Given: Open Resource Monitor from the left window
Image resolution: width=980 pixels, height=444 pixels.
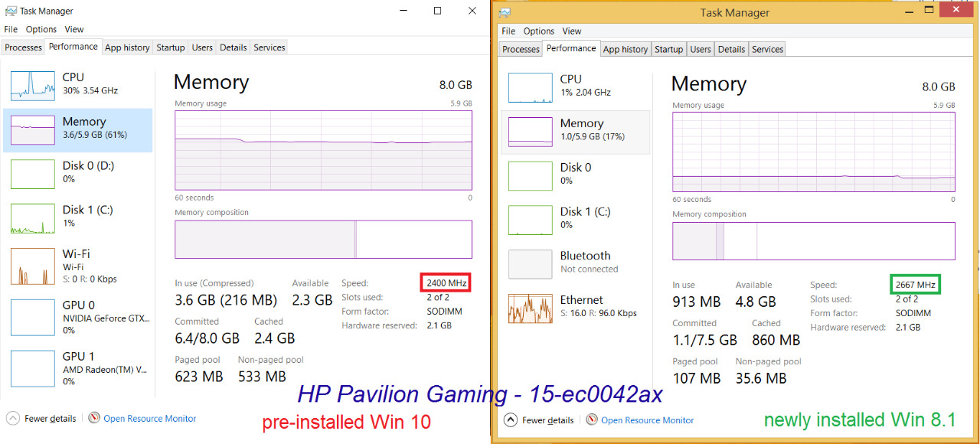Looking at the screenshot, I should click(150, 419).
